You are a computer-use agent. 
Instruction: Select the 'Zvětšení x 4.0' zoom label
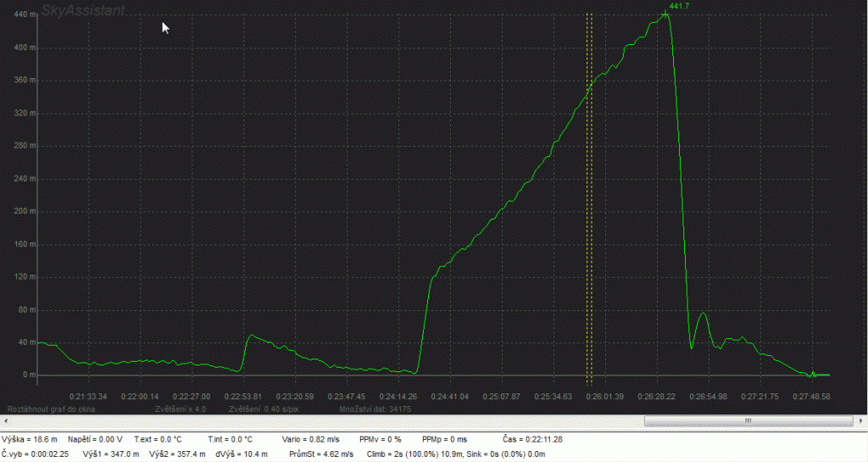coord(181,409)
